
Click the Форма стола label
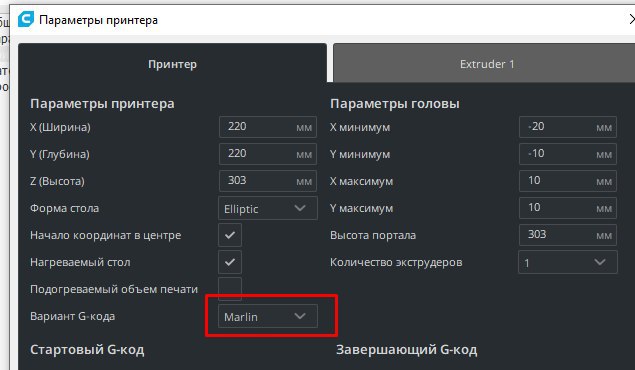coord(64,208)
